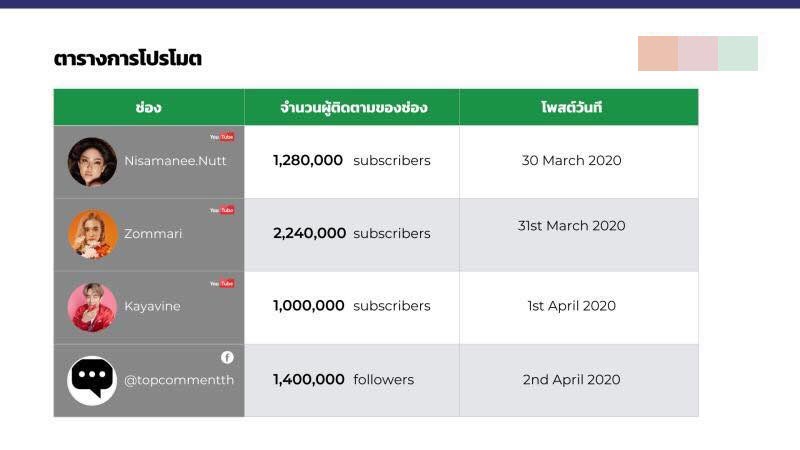
Task: Click the YouTube logo beside Nisamanee.Nutt
Action: pyautogui.click(x=222, y=137)
